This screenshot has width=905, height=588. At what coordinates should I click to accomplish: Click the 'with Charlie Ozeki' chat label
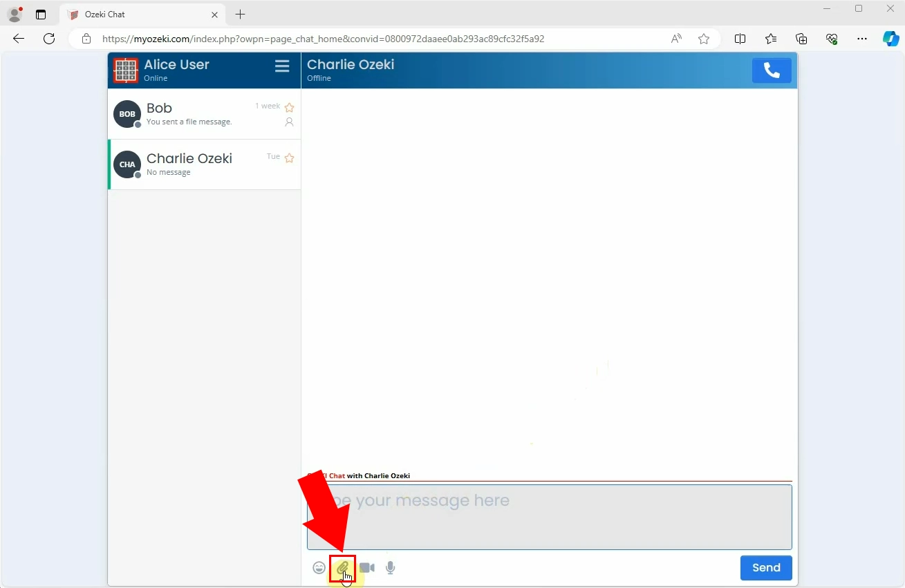[378, 475]
